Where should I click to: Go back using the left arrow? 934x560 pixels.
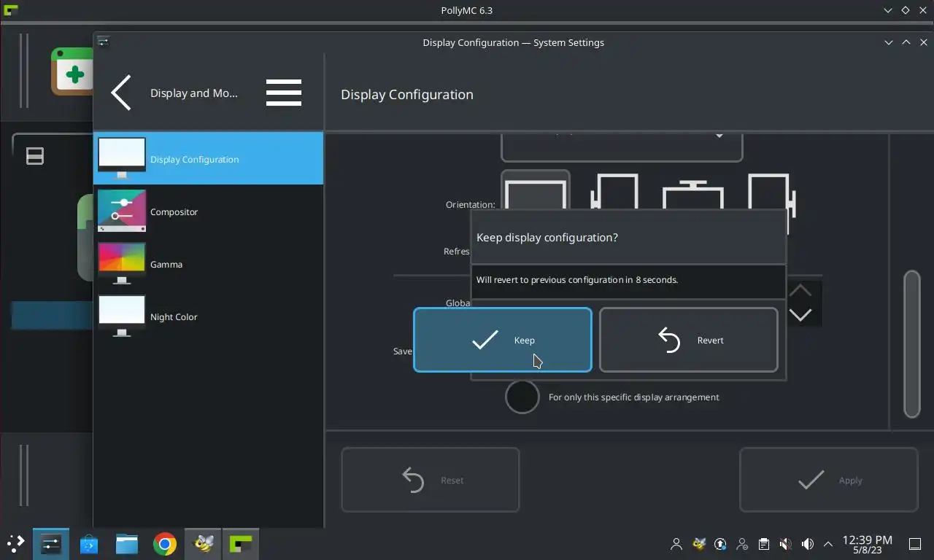[x=121, y=93]
